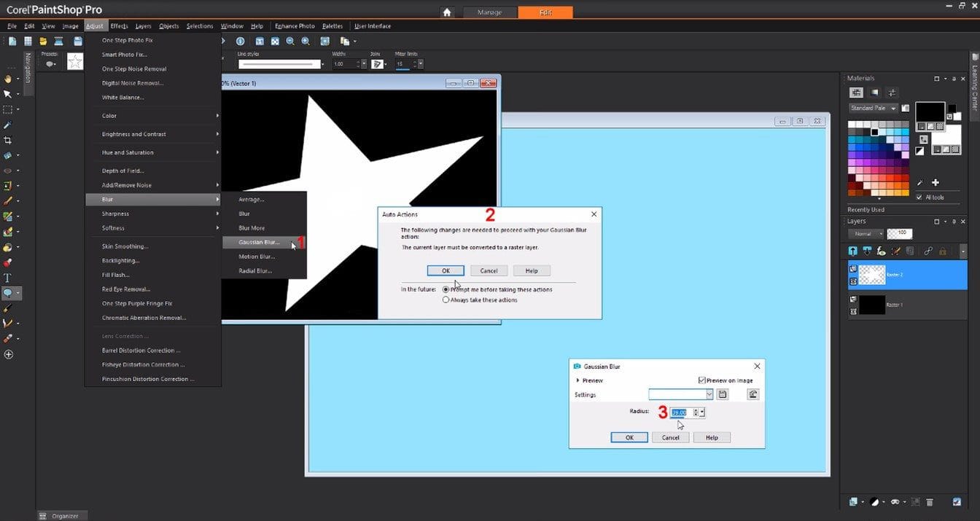Select the Crop tool in the toolbar
Screen dimensions: 980x521
(x=8, y=140)
